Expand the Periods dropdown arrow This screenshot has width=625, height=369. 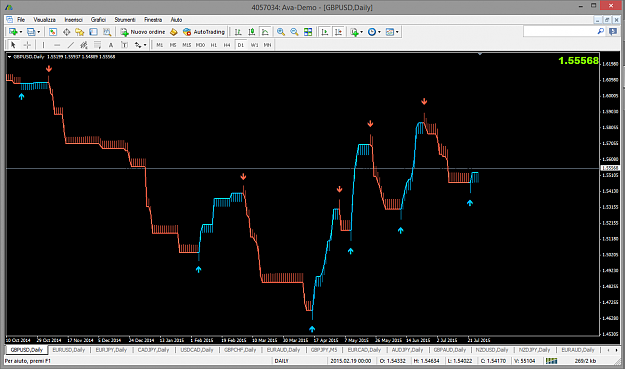pyautogui.click(x=379, y=32)
